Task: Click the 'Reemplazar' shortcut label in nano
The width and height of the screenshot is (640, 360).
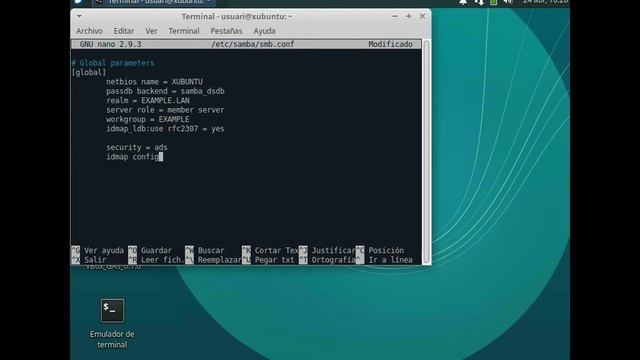Action: tap(220, 260)
